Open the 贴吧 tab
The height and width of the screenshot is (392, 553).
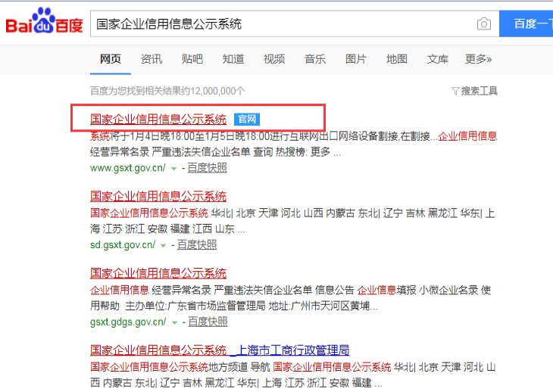point(192,59)
